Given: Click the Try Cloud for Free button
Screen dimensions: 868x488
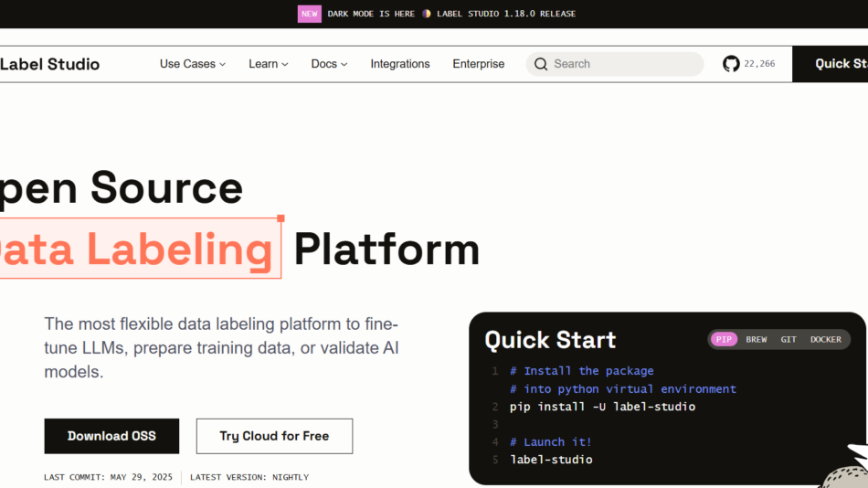Looking at the screenshot, I should [274, 436].
